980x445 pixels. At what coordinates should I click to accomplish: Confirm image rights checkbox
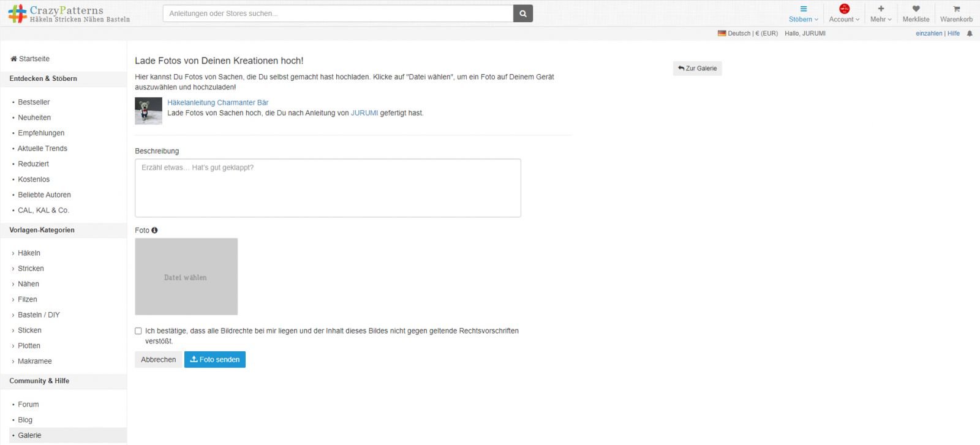click(x=138, y=331)
